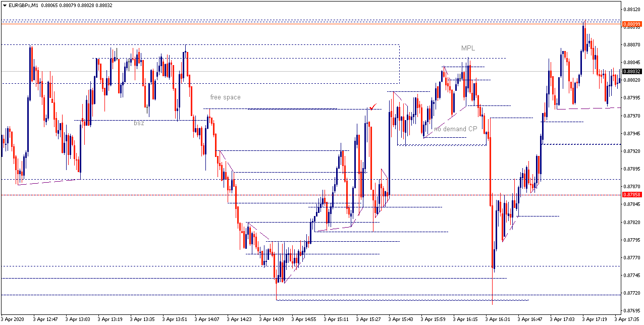Screen dimensions: 644x325
Task: Click the '3 Apr 13:19' time axis label
Action: [111, 319]
